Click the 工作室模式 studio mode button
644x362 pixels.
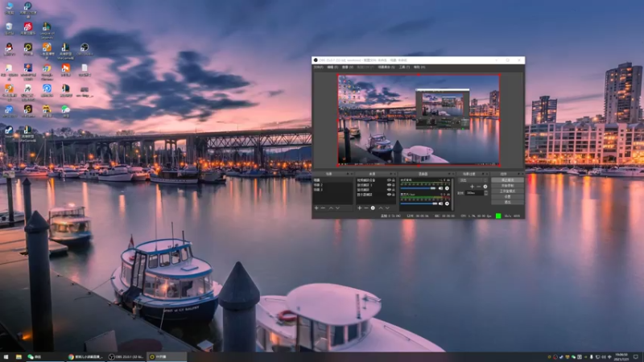pos(508,191)
